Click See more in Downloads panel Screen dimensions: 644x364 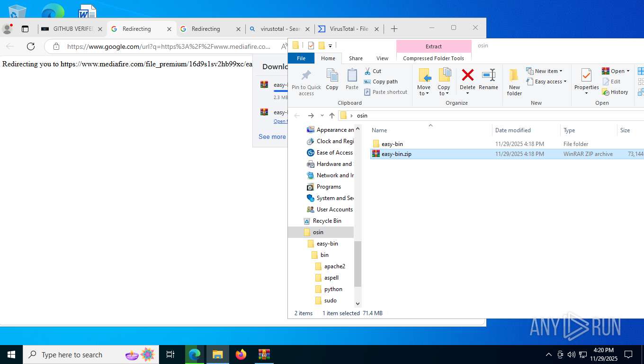272,136
